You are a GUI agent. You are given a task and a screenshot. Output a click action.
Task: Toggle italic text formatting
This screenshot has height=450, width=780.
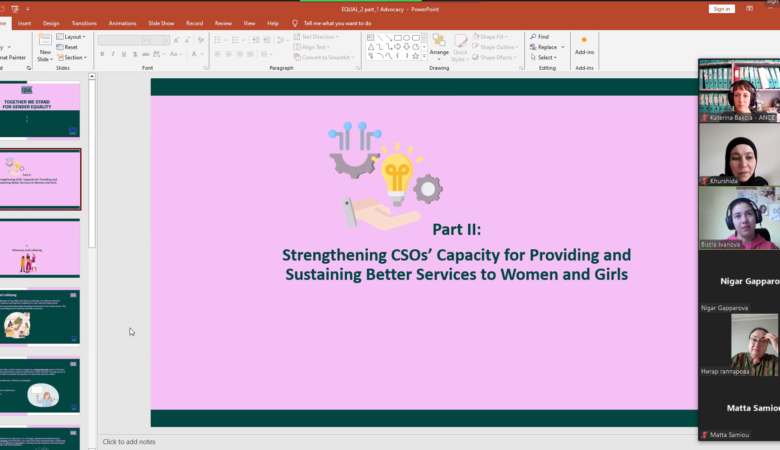pyautogui.click(x=112, y=54)
